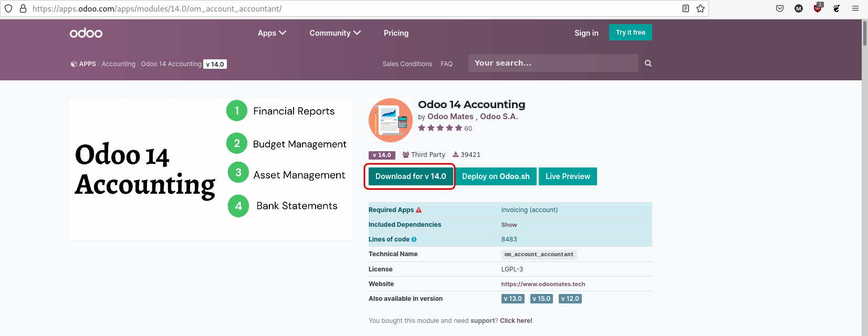868x336 pixels.
Task: Click the Odoo 14 Accounting banner image
Action: [211, 169]
